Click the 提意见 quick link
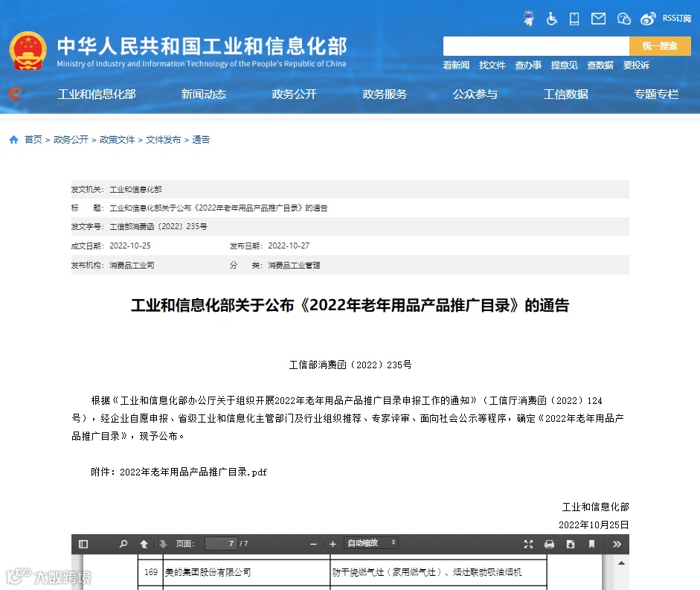700x590 pixels. point(565,65)
